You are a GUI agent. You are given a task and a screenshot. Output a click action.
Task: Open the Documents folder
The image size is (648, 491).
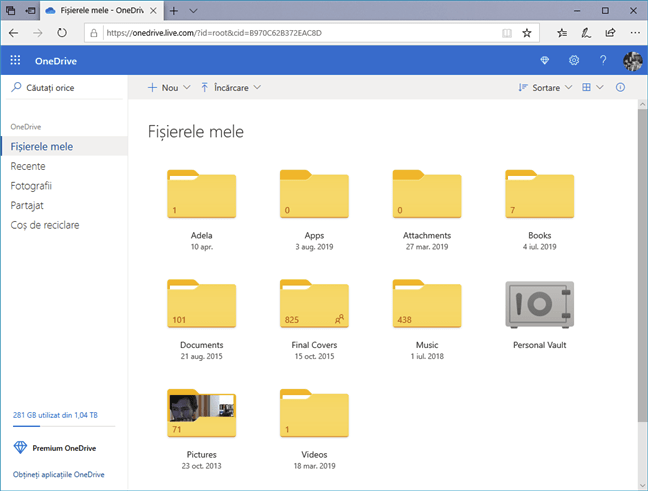pos(202,303)
